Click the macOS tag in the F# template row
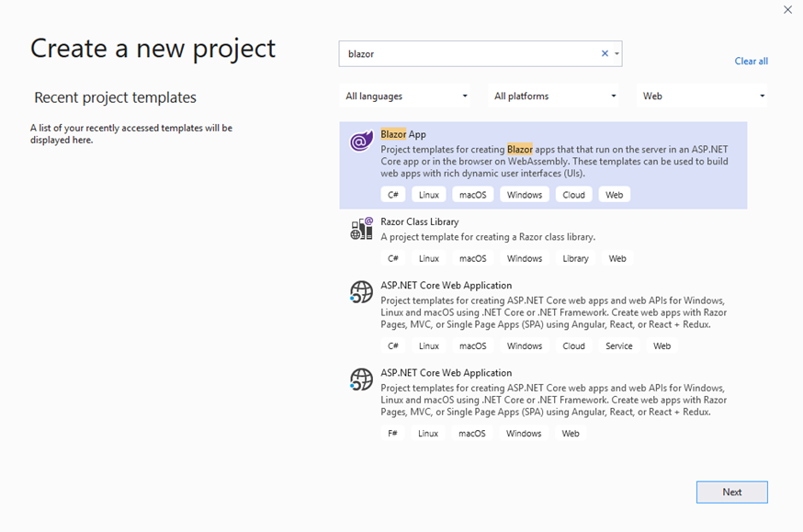Viewport: 803px width, 532px height. [x=471, y=434]
